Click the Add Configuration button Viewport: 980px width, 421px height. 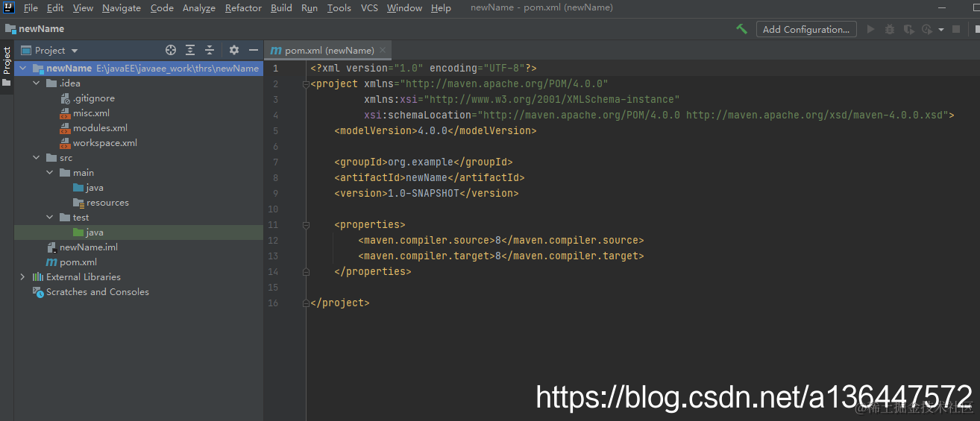806,29
